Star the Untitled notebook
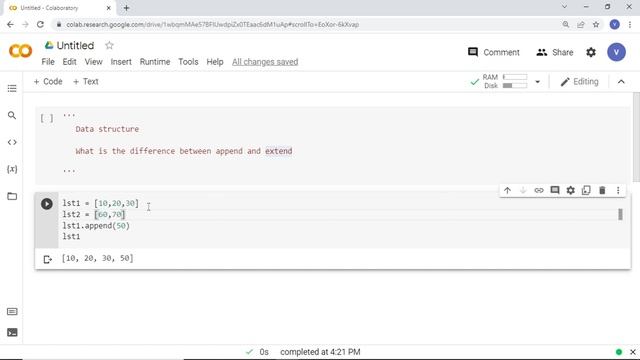This screenshot has width=640, height=360. click(109, 45)
